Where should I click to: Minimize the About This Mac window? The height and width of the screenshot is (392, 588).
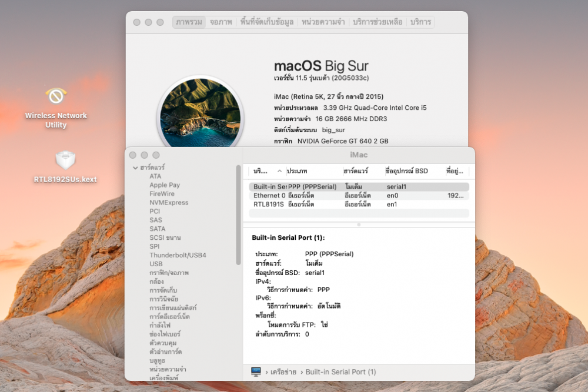click(149, 22)
